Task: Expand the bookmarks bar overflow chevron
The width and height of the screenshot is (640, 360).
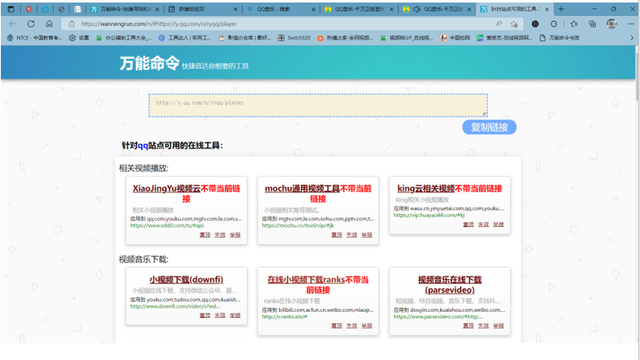Action: click(x=632, y=38)
